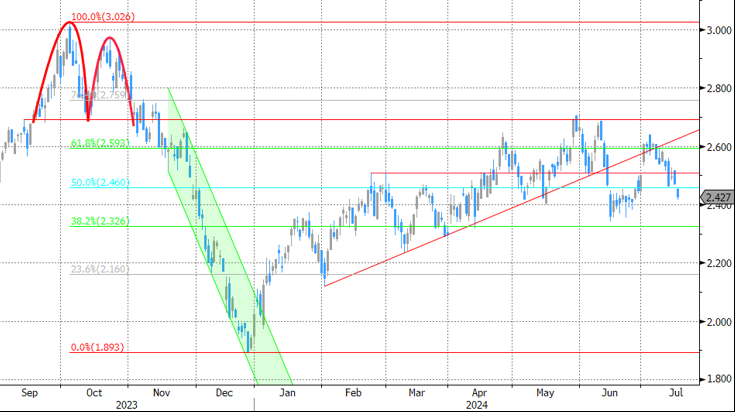Click the Feb month label
This screenshot has width=735, height=412.
pyautogui.click(x=353, y=393)
